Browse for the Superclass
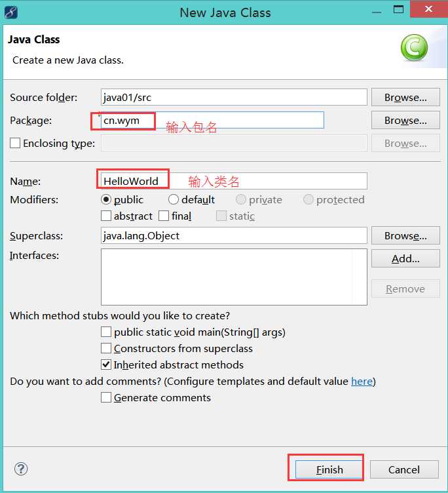This screenshot has height=493, width=448. click(405, 235)
